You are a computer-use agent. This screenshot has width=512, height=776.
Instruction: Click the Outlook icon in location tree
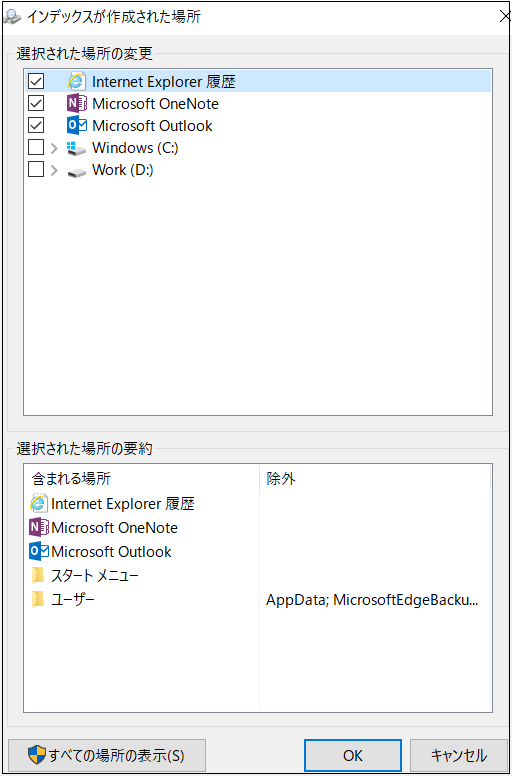[76, 126]
